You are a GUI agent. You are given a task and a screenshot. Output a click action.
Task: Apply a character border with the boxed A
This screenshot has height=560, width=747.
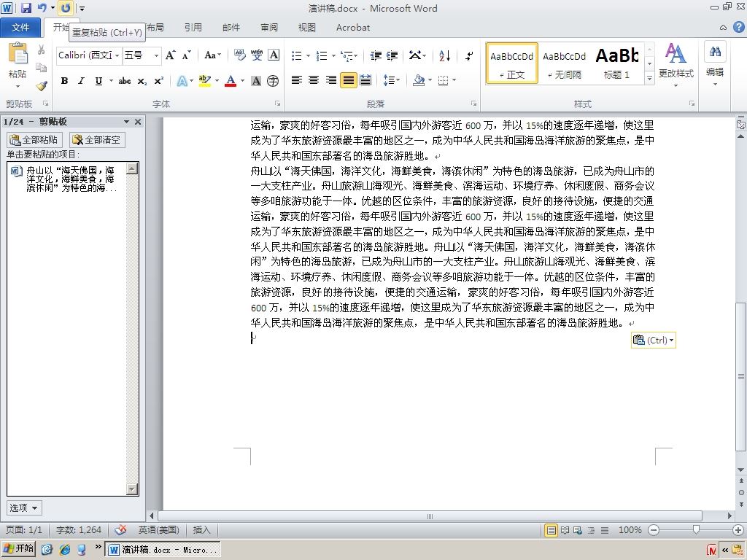[x=274, y=55]
